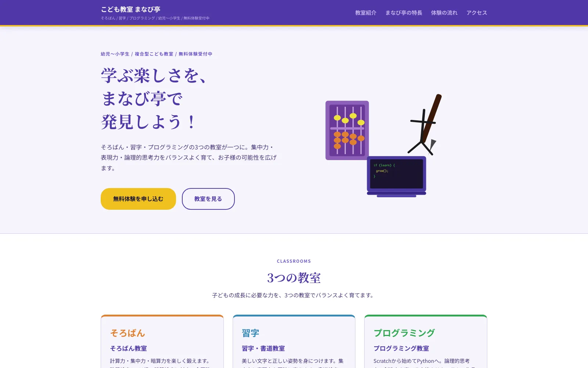Click the hero eyebrow text 幼児〜小学生 / 複合型こども教室
The height and width of the screenshot is (368, 588).
click(157, 54)
